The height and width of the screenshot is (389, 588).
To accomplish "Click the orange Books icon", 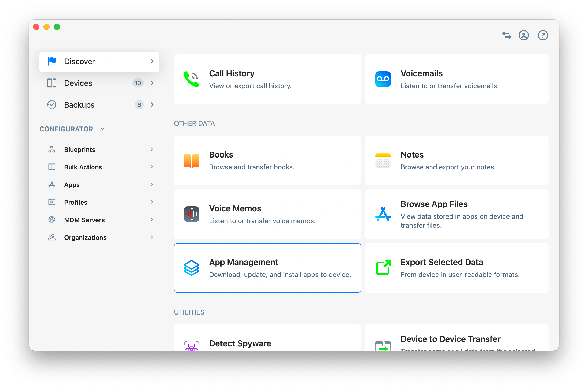I will [191, 161].
